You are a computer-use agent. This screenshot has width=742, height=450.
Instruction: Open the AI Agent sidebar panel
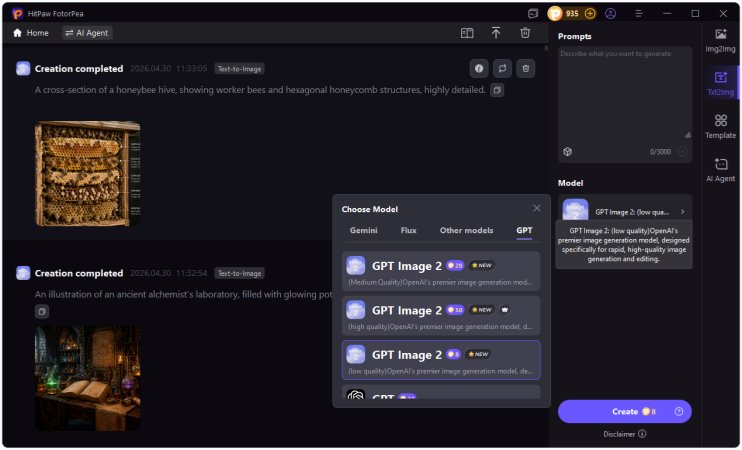pyautogui.click(x=720, y=170)
